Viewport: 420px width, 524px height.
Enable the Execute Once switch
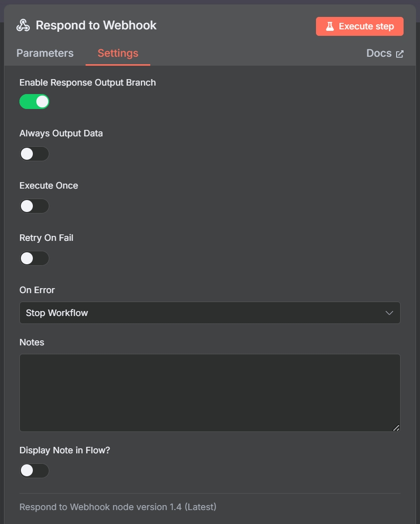pos(34,206)
